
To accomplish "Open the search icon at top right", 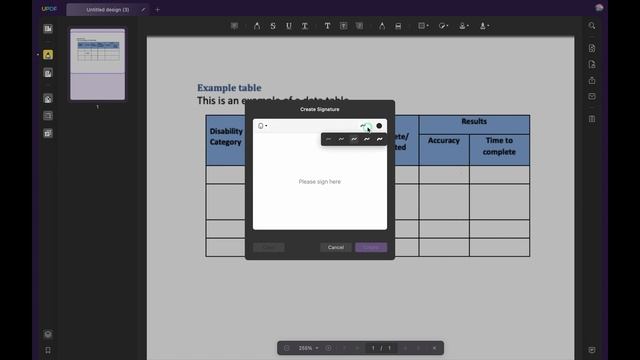I will tap(592, 26).
